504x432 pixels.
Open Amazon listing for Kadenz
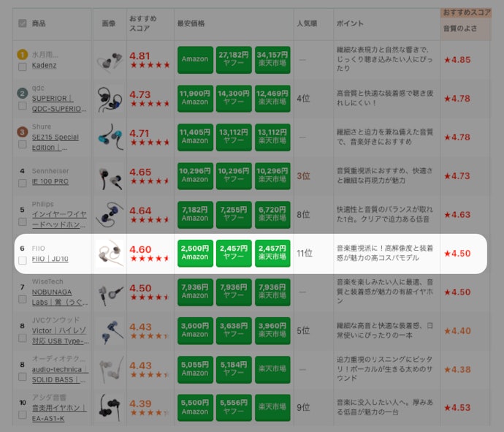195,60
